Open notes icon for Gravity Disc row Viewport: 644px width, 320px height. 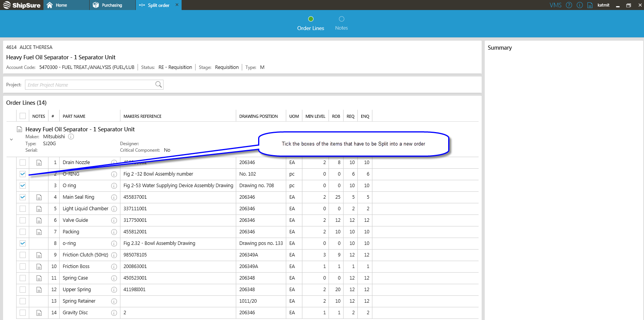39,313
